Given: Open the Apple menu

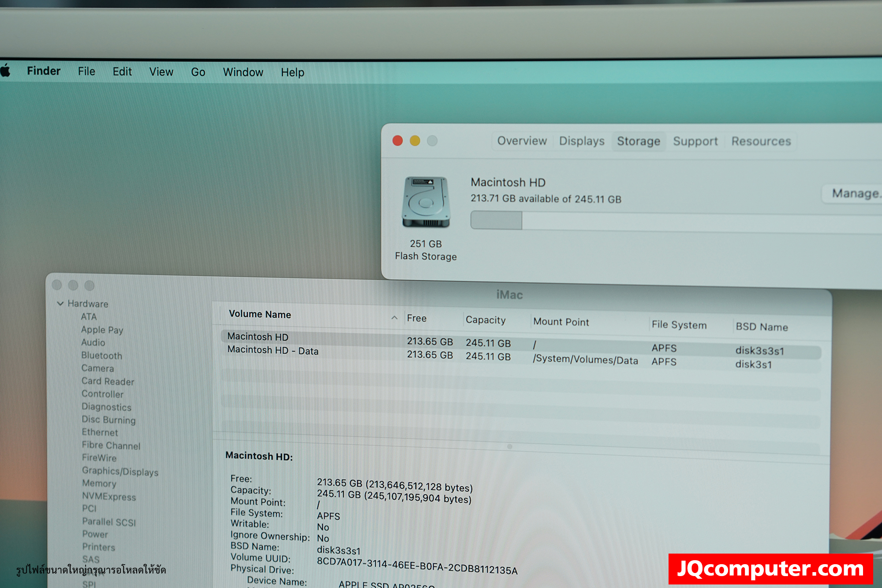Looking at the screenshot, I should click(5, 70).
